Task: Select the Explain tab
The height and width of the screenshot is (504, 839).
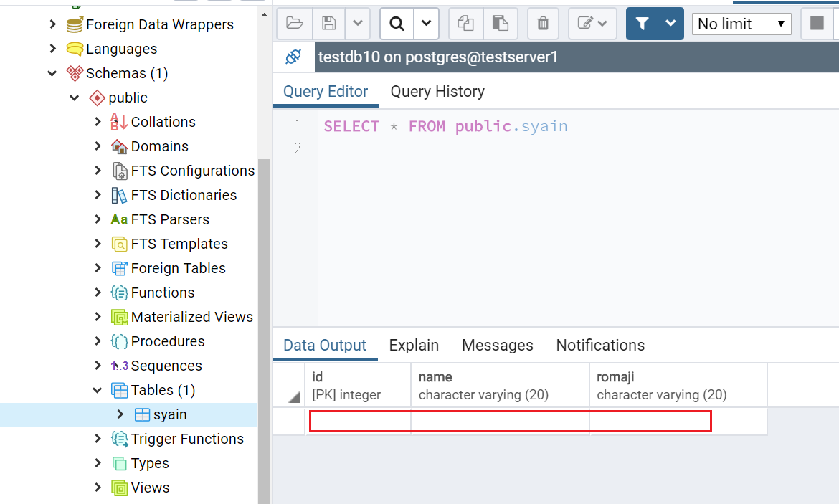Action: (x=414, y=345)
